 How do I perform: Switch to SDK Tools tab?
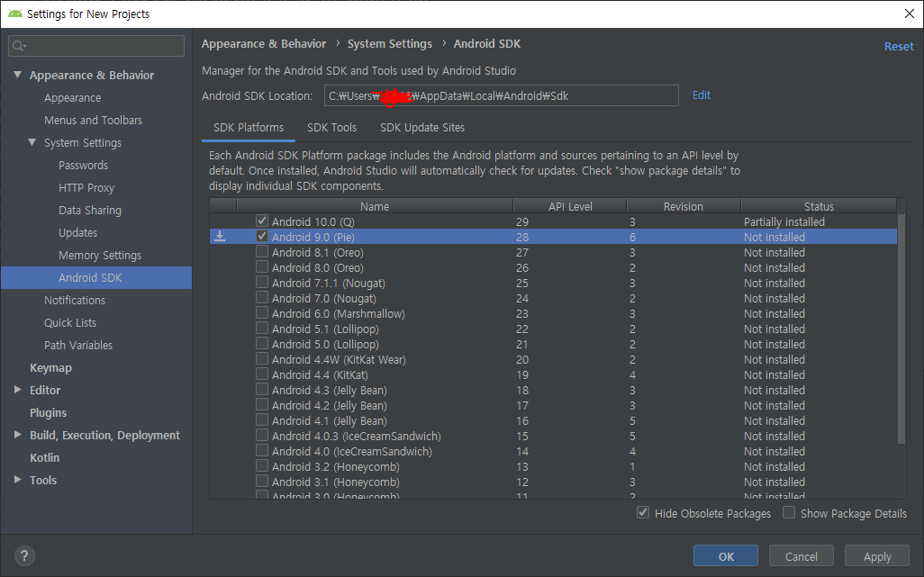[331, 128]
